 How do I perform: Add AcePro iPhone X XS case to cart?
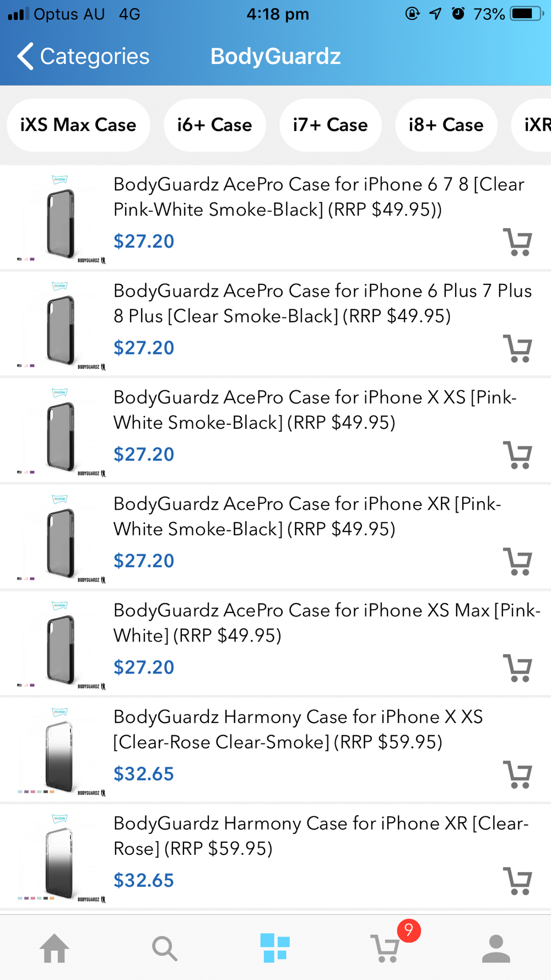(517, 455)
